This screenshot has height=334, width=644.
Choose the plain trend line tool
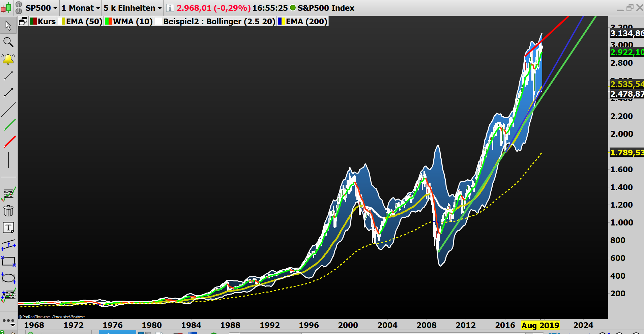pyautogui.click(x=8, y=110)
